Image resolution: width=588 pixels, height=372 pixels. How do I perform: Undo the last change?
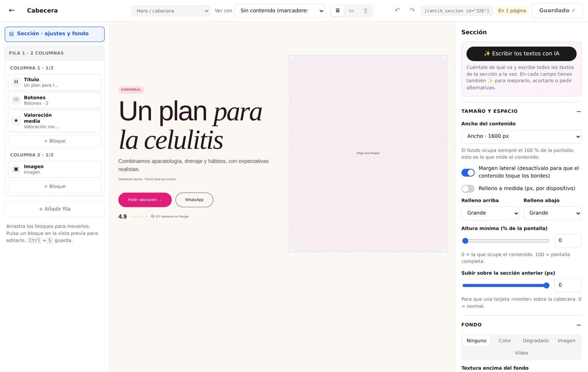click(x=397, y=10)
